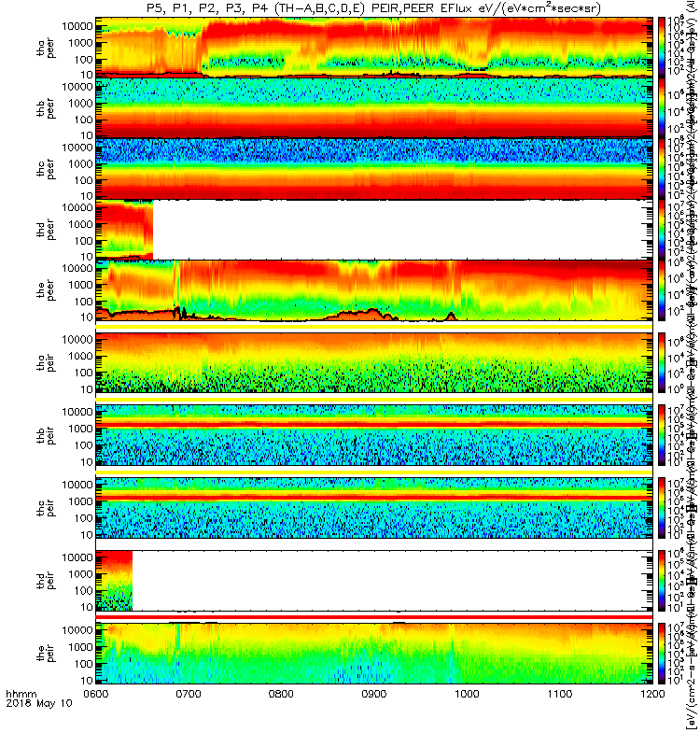Select the 'thc peer' panel label

tap(46, 169)
